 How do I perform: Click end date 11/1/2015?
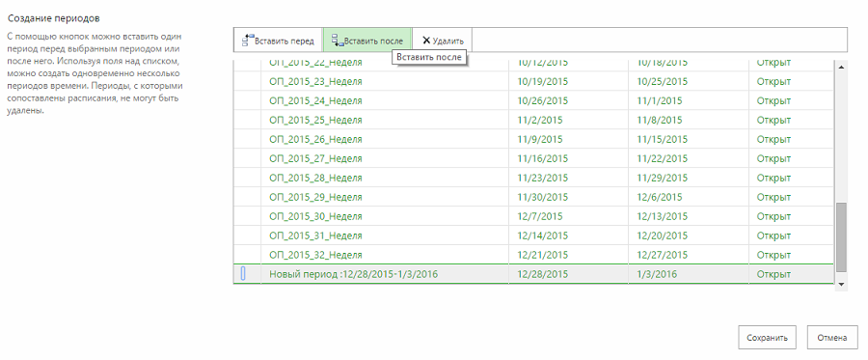click(x=660, y=100)
